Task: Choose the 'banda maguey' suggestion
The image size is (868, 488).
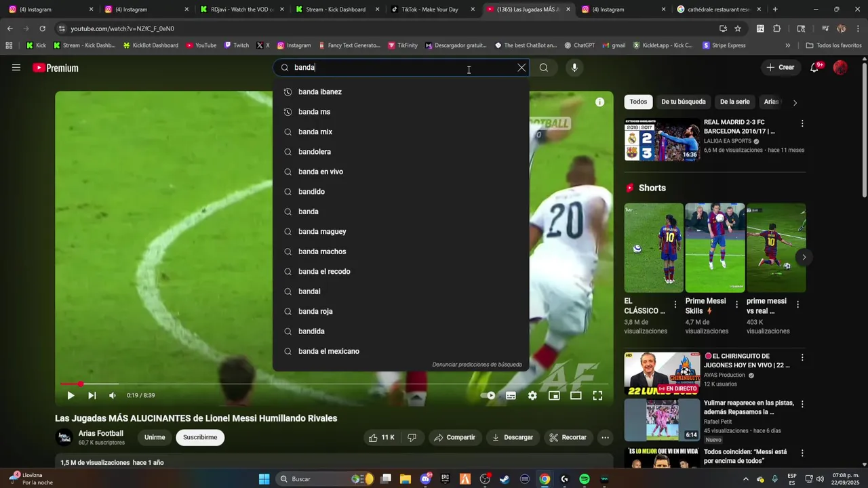Action: click(x=401, y=232)
